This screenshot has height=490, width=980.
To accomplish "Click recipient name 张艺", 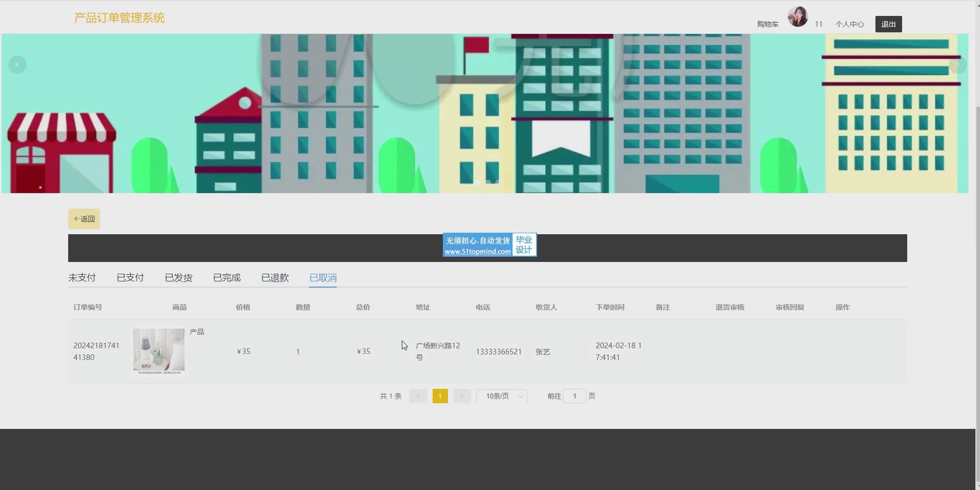I will 543,352.
